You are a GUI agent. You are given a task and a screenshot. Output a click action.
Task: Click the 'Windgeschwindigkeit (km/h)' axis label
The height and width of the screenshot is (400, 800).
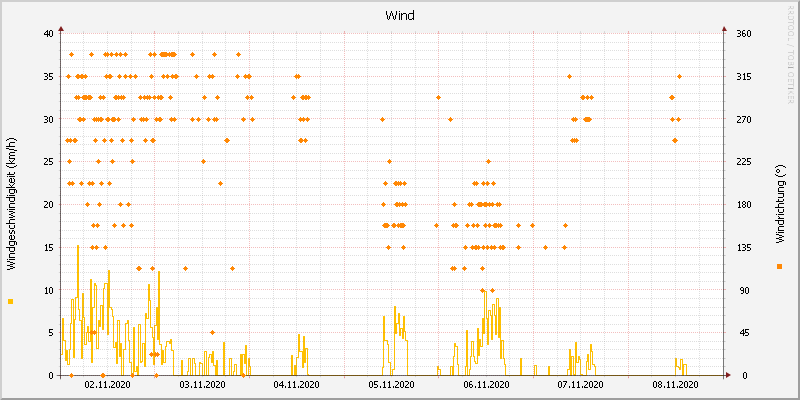12,204
